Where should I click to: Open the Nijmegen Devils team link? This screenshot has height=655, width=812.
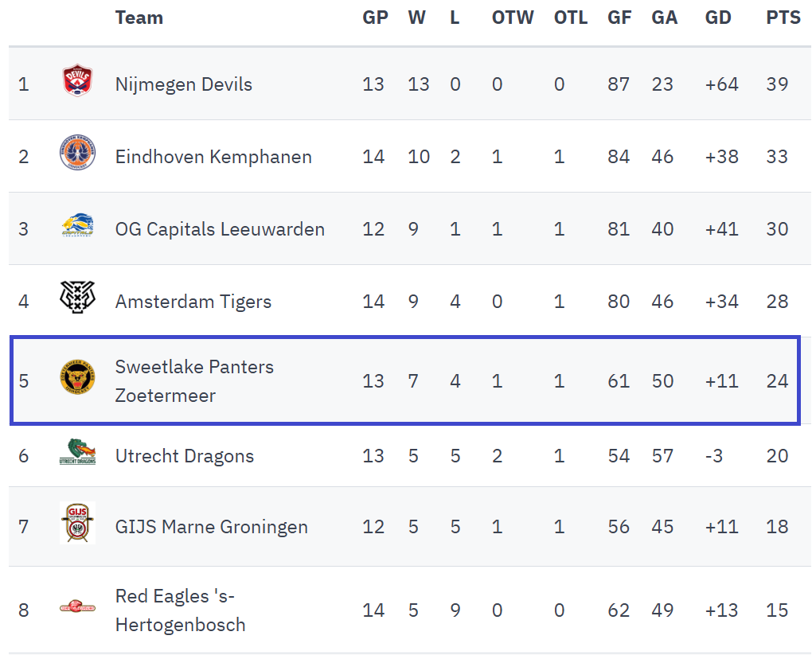[183, 84]
